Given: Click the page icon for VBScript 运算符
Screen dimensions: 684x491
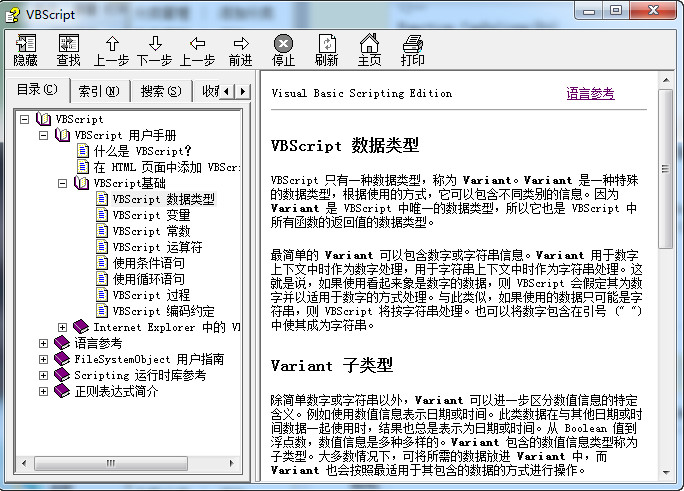Looking at the screenshot, I should (102, 247).
